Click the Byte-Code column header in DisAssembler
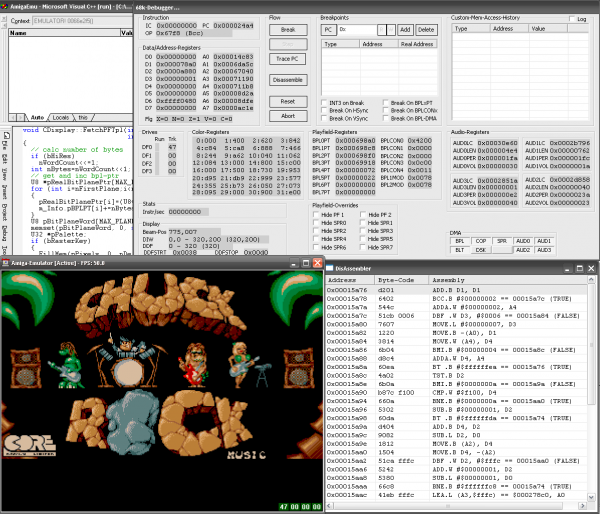The width and height of the screenshot is (600, 514). [402, 280]
